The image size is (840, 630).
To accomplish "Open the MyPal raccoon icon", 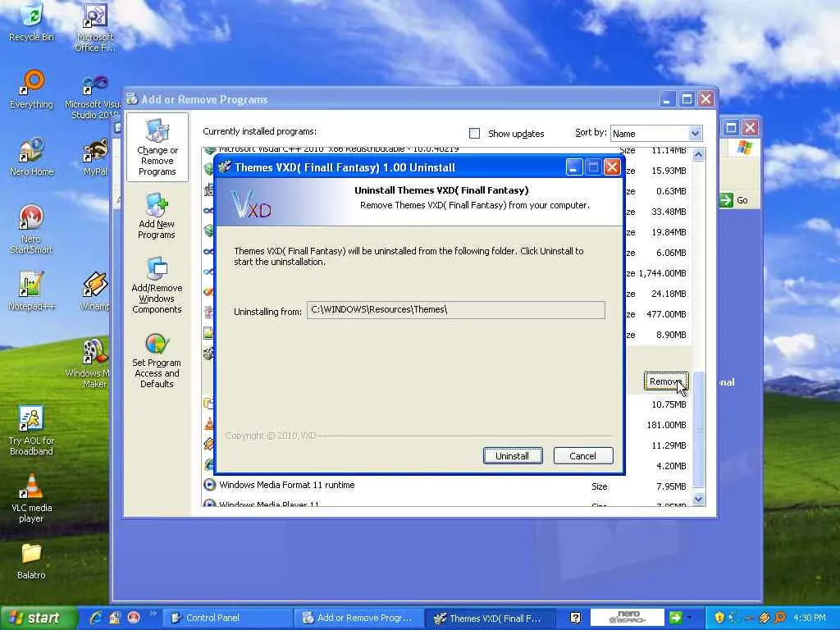I will pos(95,157).
